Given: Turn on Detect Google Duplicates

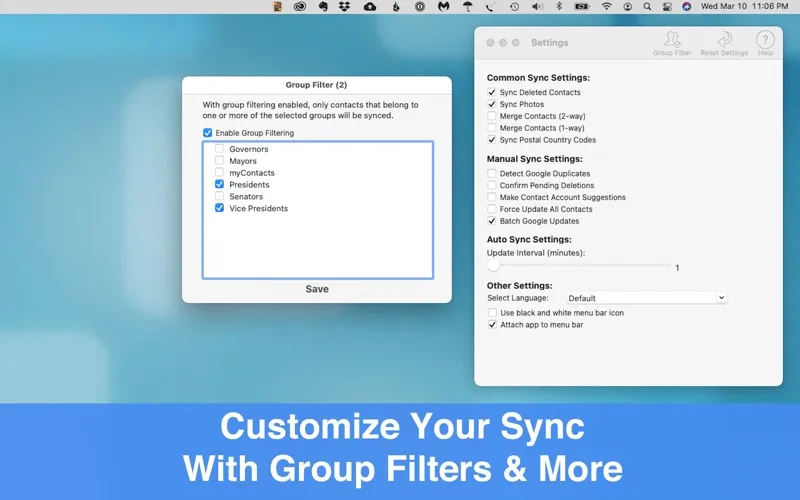Looking at the screenshot, I should 492,174.
